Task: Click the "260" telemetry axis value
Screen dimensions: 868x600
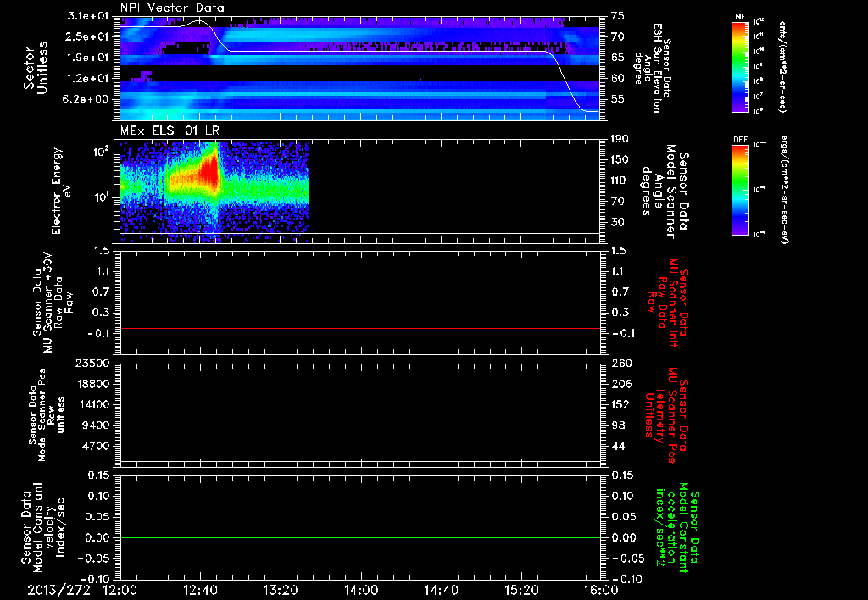Action: [620, 363]
